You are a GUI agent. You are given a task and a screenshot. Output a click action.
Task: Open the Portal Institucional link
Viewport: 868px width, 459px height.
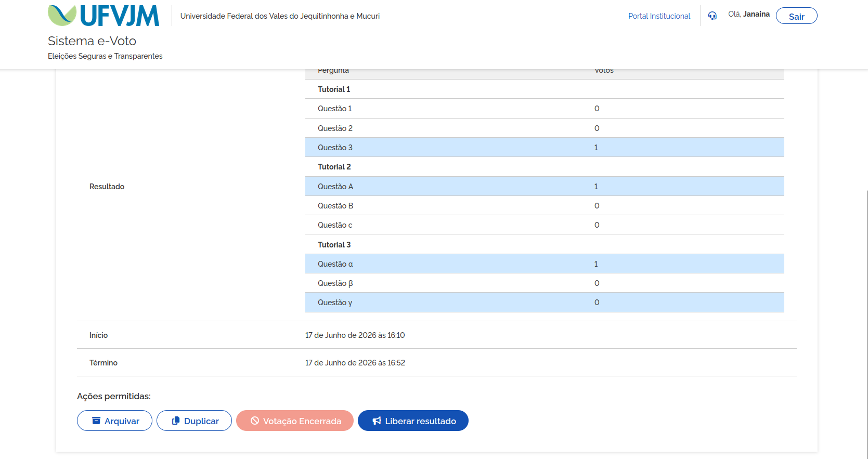tap(659, 16)
